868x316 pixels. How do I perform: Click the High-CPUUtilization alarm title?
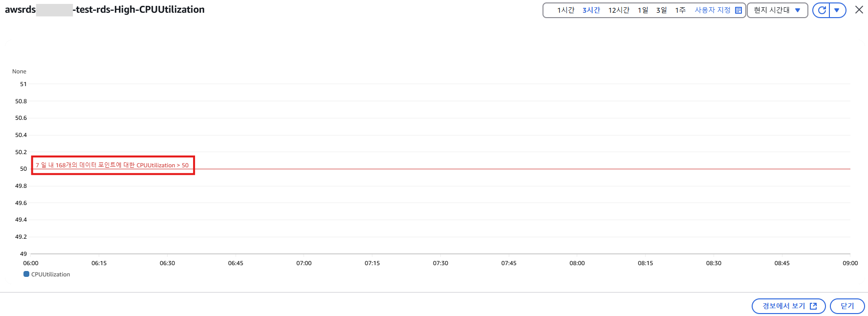139,10
